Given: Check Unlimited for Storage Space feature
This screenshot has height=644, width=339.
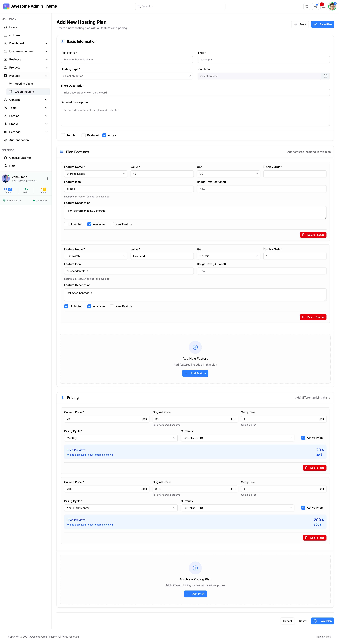Looking at the screenshot, I should click(66, 224).
